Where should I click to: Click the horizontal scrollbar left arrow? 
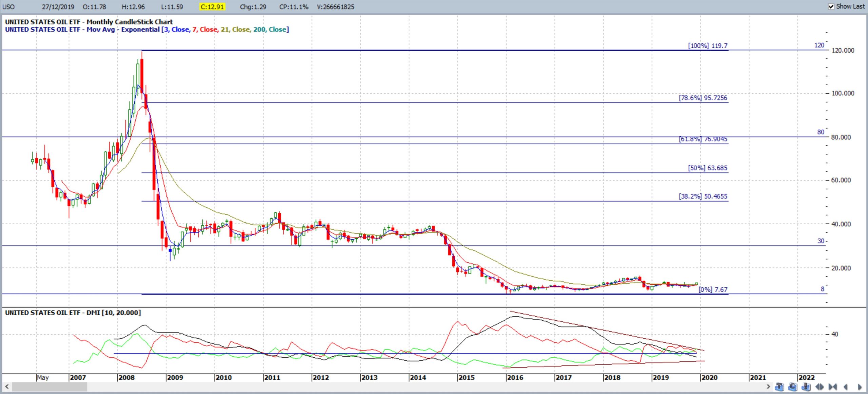(x=7, y=387)
